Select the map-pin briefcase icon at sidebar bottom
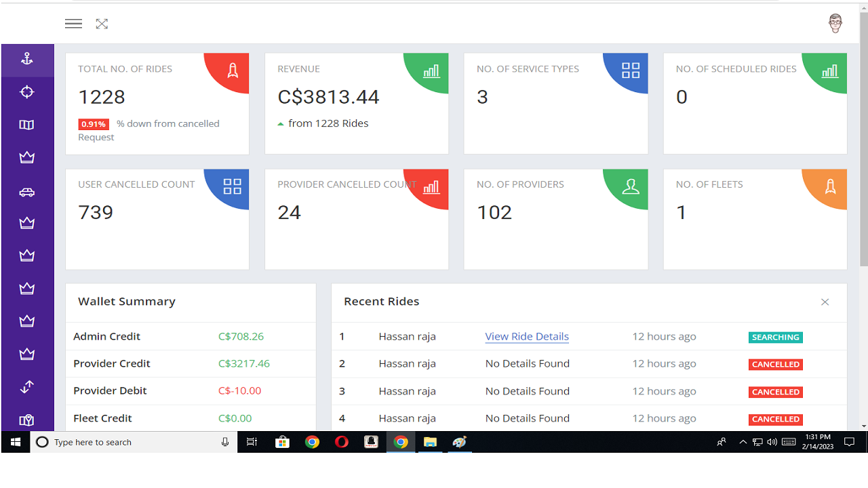The image size is (868, 488). (27, 420)
